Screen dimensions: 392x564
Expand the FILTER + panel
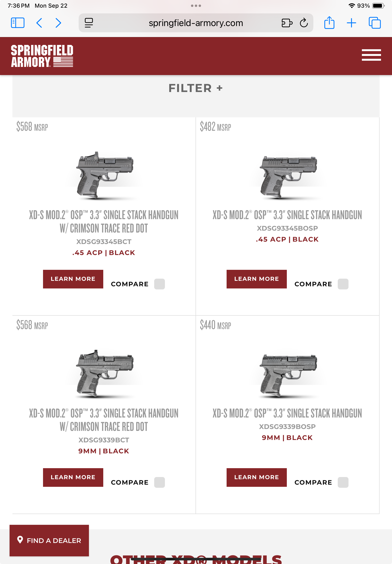tap(196, 88)
